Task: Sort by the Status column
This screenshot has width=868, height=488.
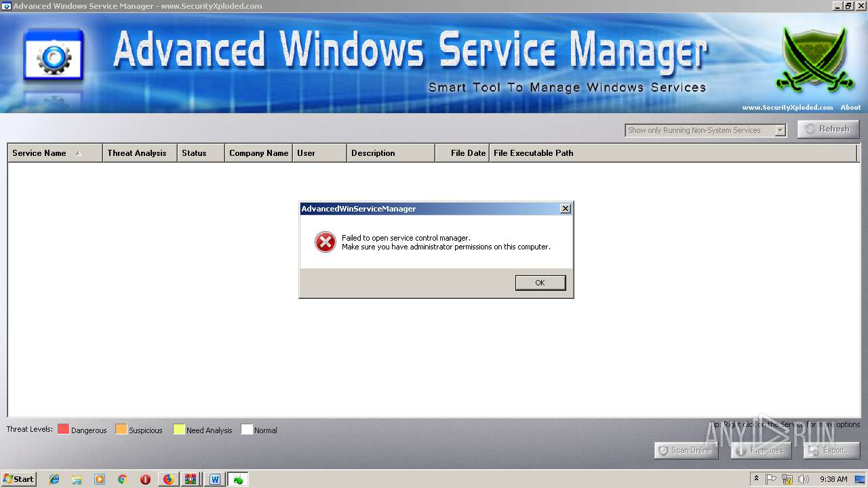Action: (x=201, y=153)
